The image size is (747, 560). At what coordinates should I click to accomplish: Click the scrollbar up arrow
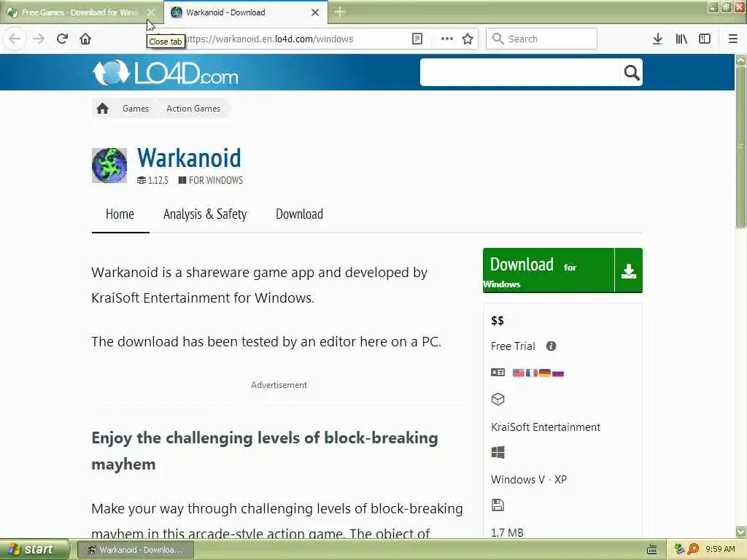click(741, 60)
